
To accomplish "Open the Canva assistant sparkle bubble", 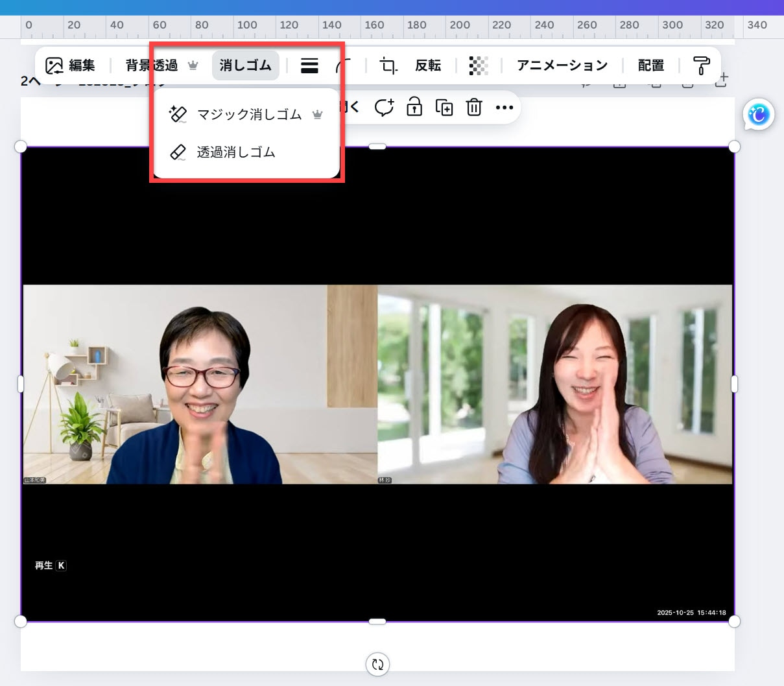I will point(758,115).
